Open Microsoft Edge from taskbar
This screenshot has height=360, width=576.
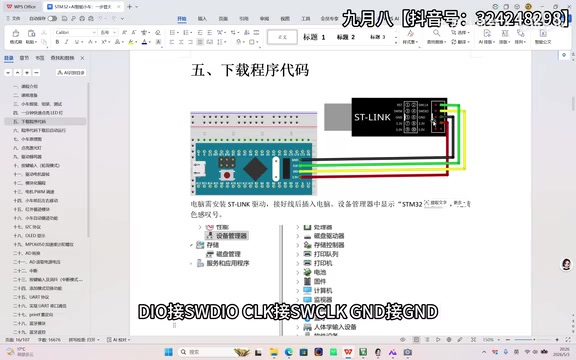[x=289, y=352]
